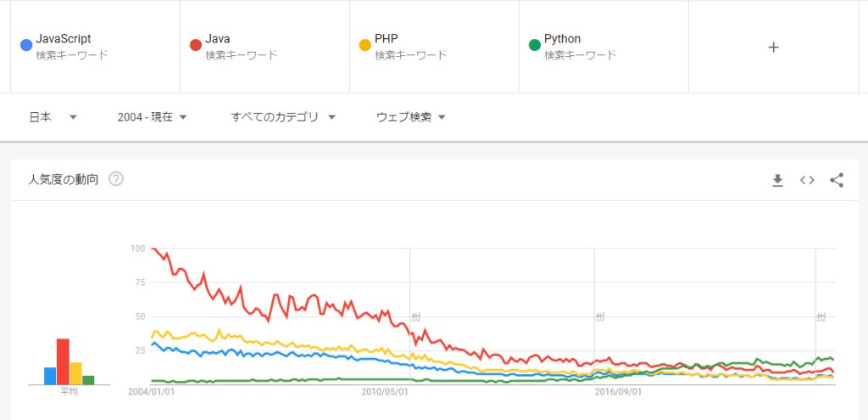Select the JavaScript search term card
868x420 pixels.
(95, 47)
